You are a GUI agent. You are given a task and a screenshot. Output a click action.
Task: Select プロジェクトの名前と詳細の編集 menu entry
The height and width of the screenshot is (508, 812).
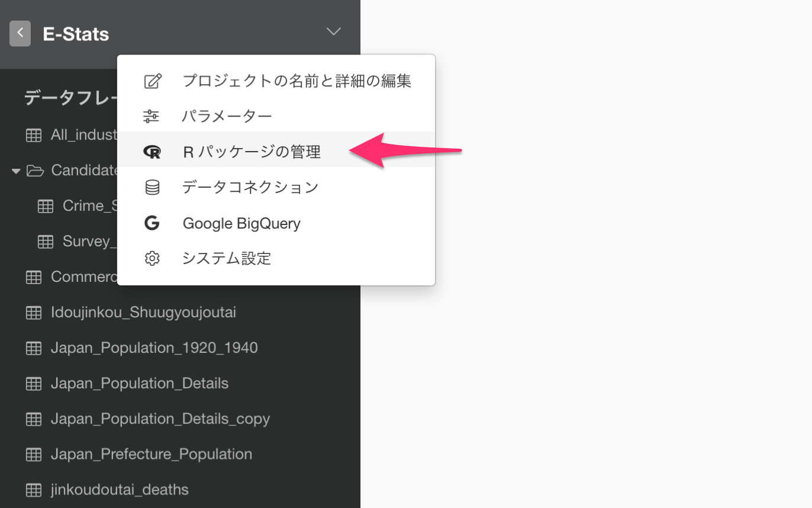point(276,81)
